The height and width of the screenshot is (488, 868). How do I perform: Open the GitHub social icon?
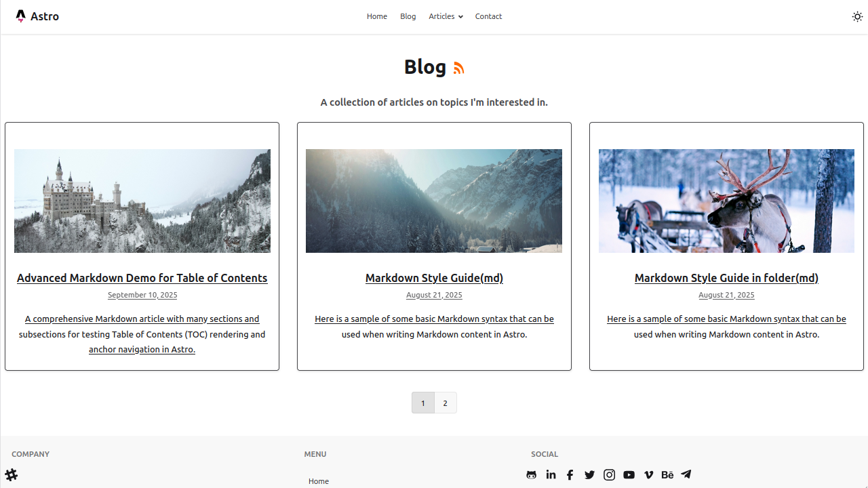coord(532,474)
